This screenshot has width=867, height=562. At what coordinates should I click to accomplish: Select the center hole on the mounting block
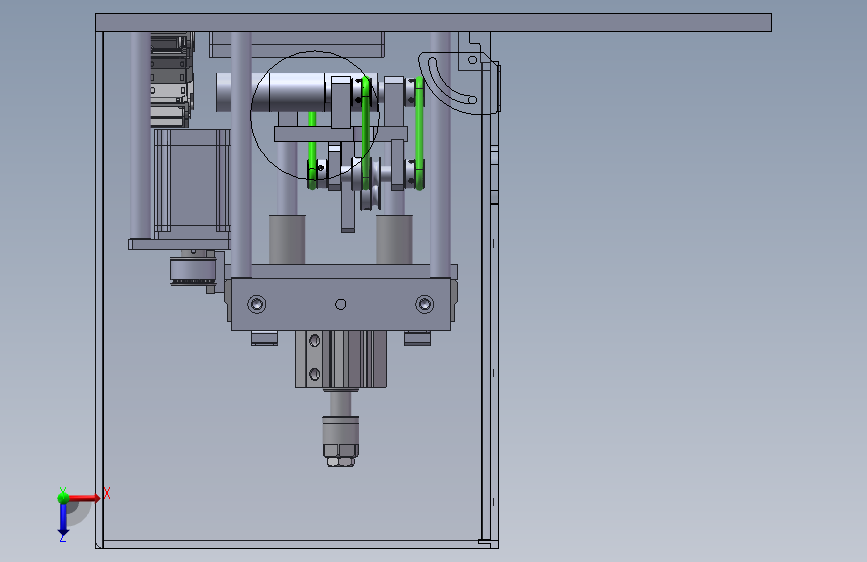click(x=341, y=304)
